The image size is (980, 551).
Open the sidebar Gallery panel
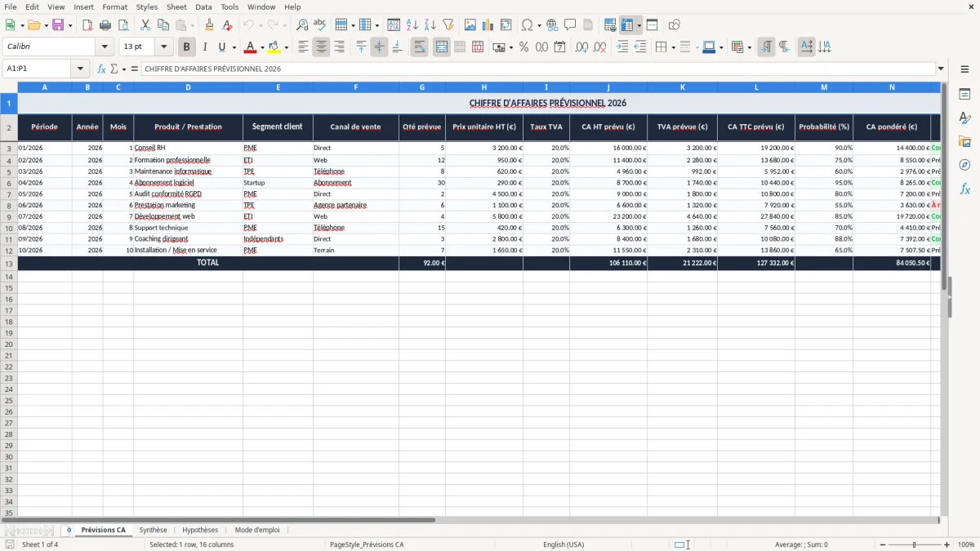[965, 142]
